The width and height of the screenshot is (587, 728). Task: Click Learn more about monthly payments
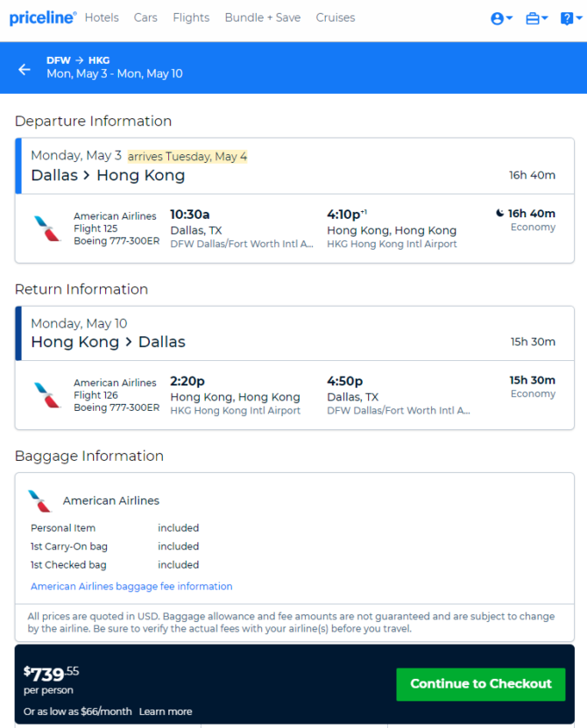(166, 711)
